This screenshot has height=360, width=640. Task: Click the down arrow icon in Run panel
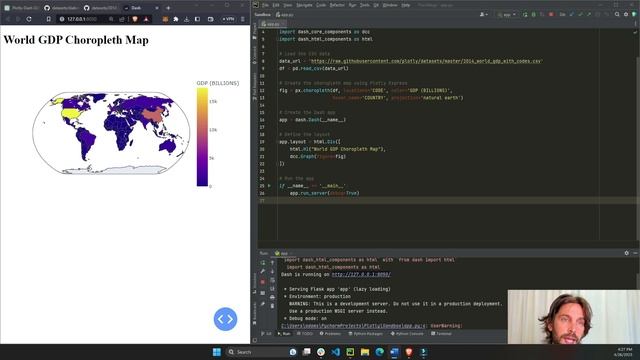(x=272, y=271)
